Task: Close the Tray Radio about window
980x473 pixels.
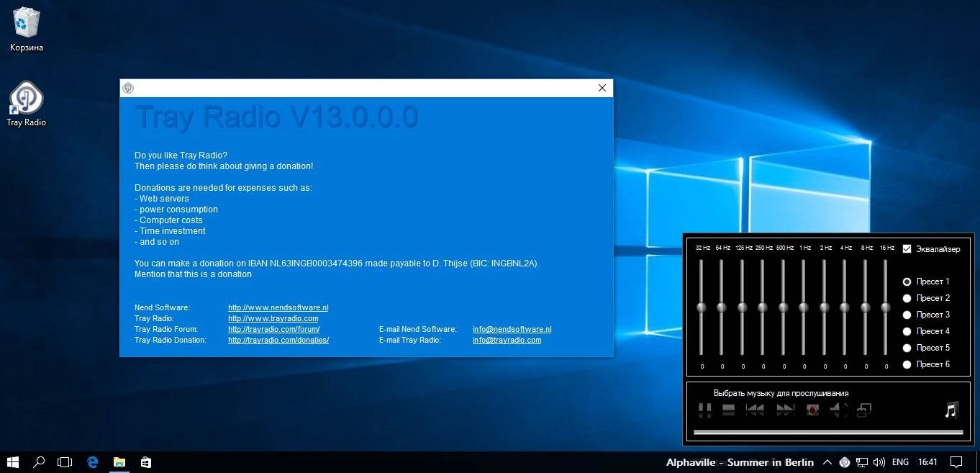Action: [x=602, y=88]
